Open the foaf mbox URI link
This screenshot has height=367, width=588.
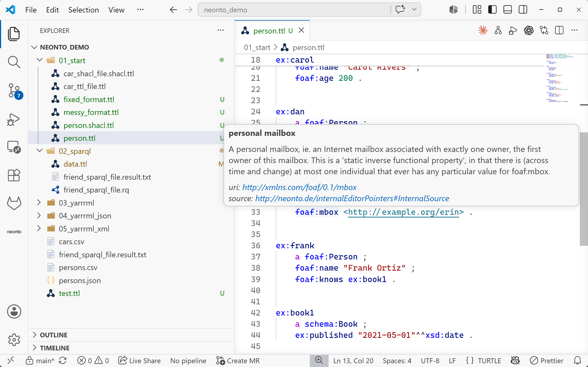[x=299, y=187]
